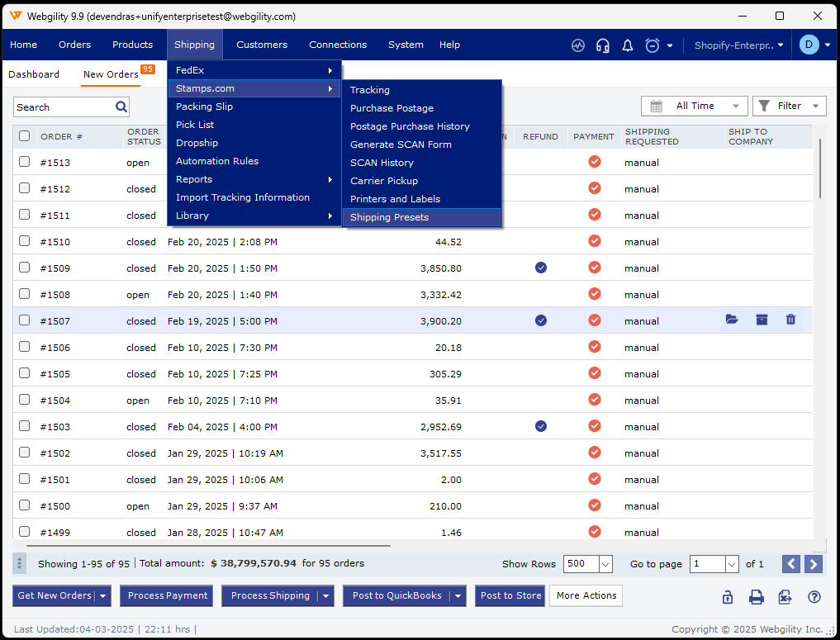Check the box for order #1513
840x640 pixels.
tap(25, 162)
